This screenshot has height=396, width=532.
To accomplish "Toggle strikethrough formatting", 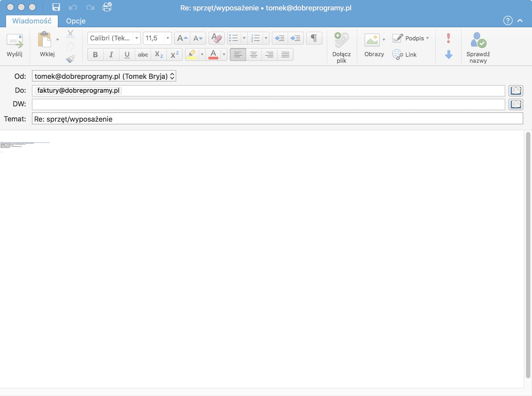I will (x=143, y=55).
